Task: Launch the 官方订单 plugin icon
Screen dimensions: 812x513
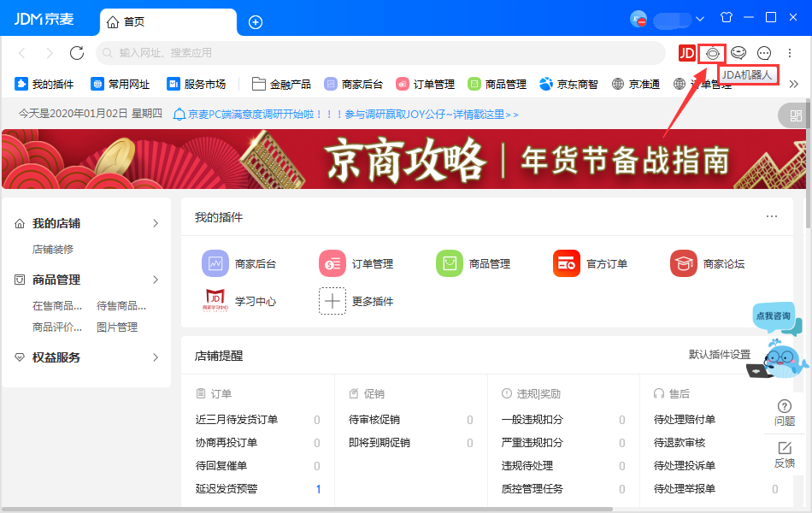Action: point(567,263)
